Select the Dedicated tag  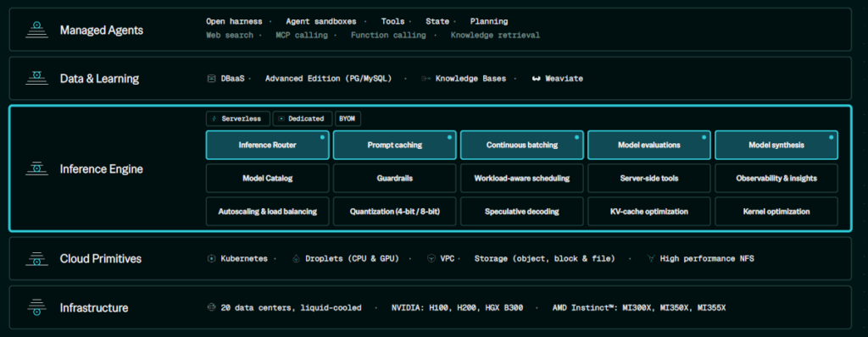click(x=303, y=119)
